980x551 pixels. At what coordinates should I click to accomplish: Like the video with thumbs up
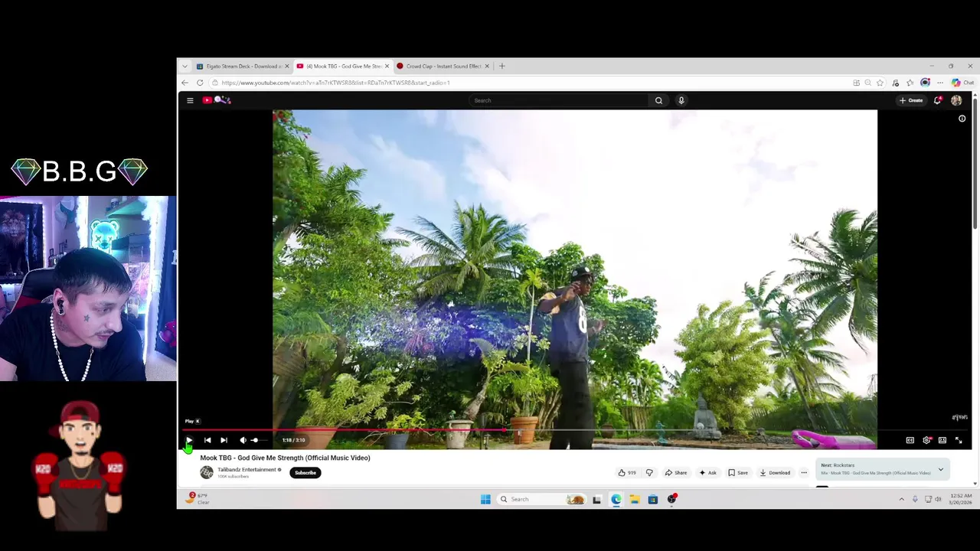coord(627,473)
